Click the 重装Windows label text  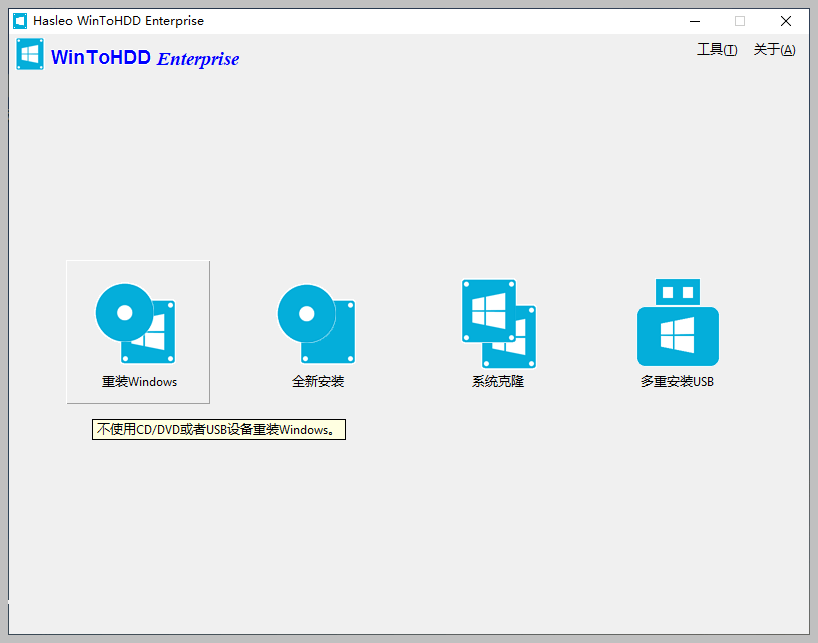point(139,382)
